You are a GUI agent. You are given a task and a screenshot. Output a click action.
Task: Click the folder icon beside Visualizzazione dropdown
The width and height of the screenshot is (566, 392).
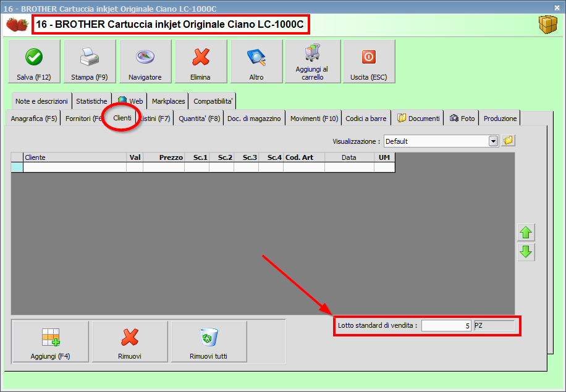click(508, 141)
